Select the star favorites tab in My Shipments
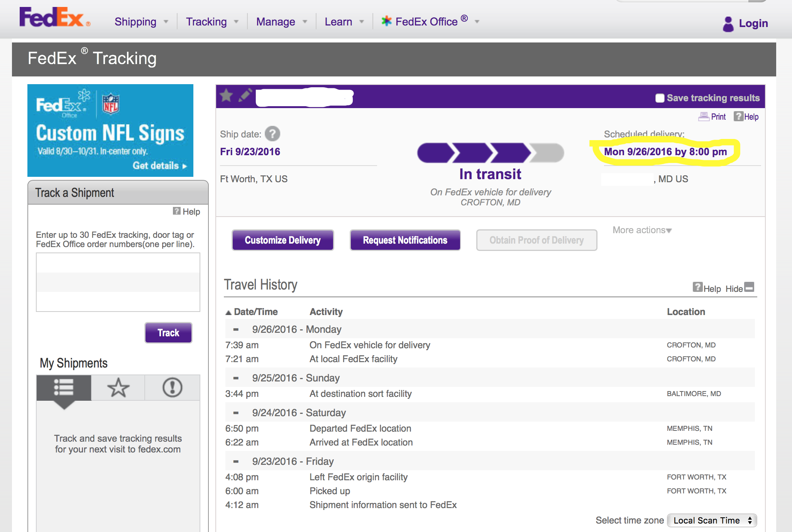 (118, 387)
